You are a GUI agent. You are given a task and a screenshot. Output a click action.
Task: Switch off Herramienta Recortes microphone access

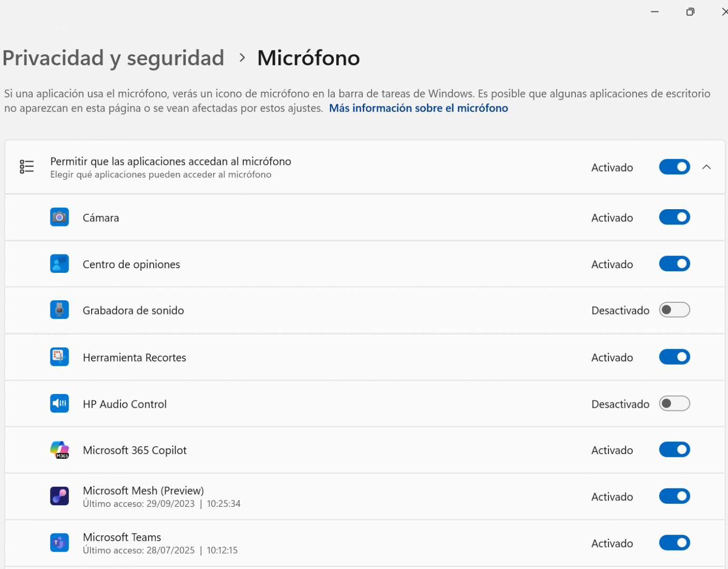[674, 357]
